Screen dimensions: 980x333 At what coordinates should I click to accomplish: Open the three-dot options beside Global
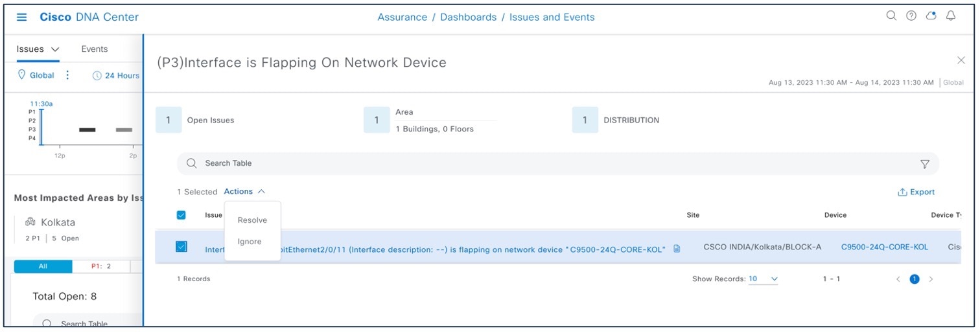coord(67,75)
